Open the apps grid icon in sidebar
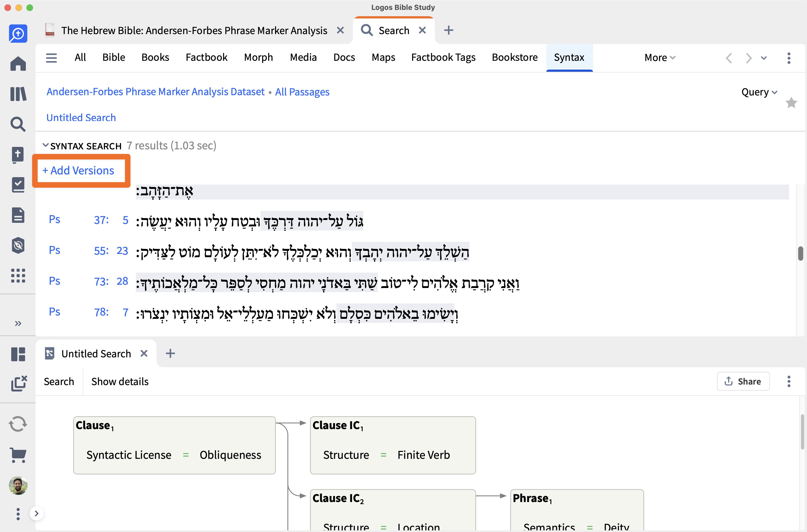 (18, 276)
